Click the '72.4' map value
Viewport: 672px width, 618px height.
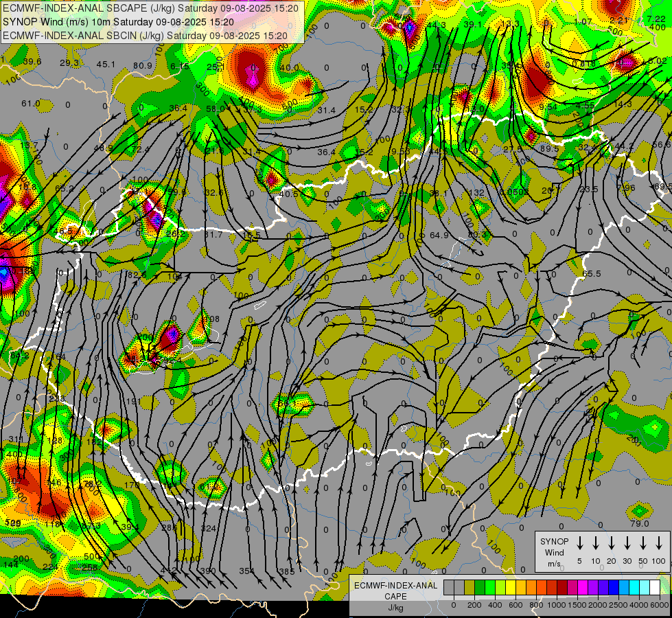tap(141, 150)
